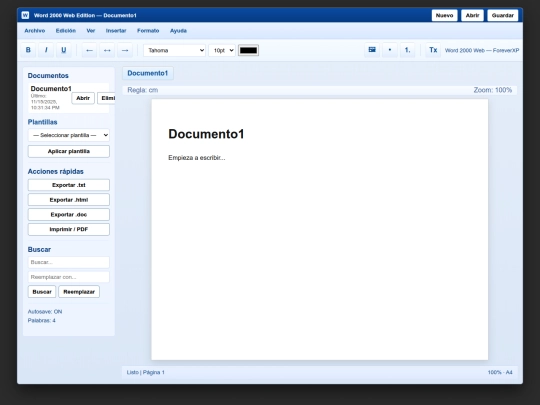Open the Formato menu

pos(148,31)
